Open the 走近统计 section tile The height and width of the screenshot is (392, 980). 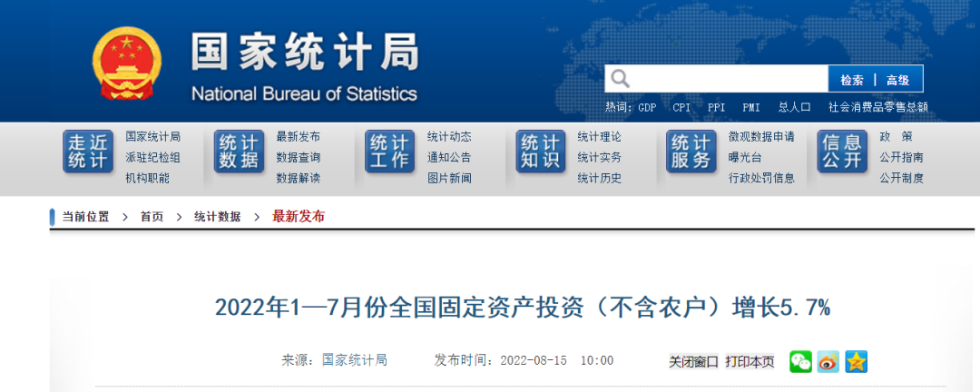click(88, 152)
